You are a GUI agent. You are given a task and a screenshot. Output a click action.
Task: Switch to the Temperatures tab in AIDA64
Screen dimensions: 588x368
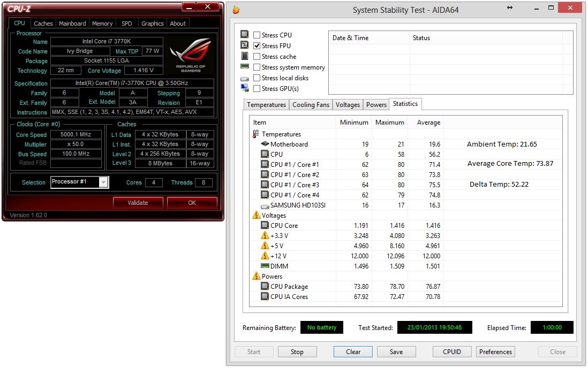[266, 104]
